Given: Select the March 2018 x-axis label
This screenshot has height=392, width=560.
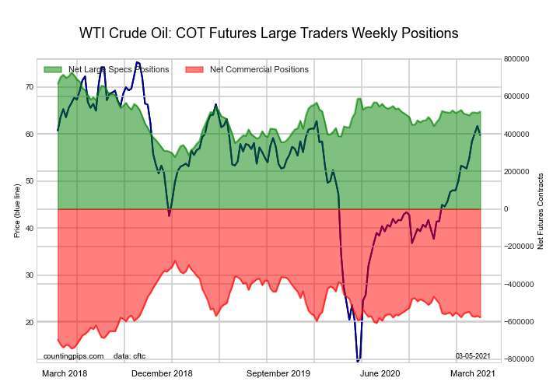Looking at the screenshot, I should tap(65, 373).
